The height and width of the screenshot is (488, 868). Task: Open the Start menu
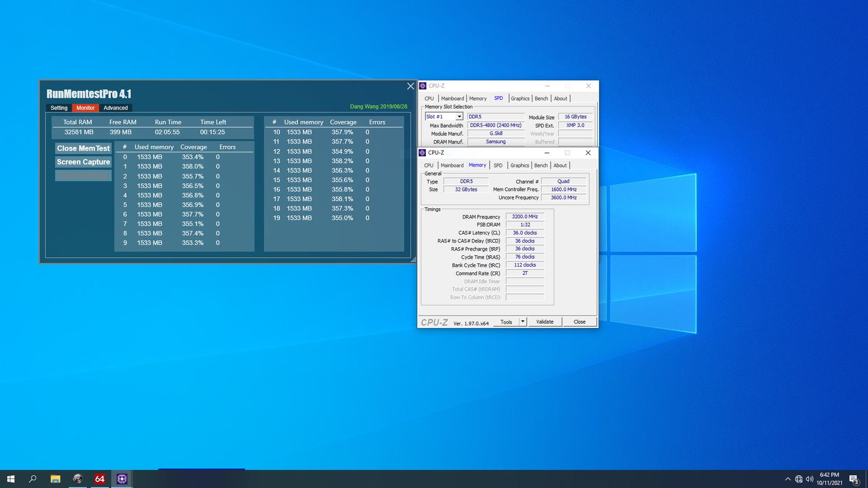(11, 479)
